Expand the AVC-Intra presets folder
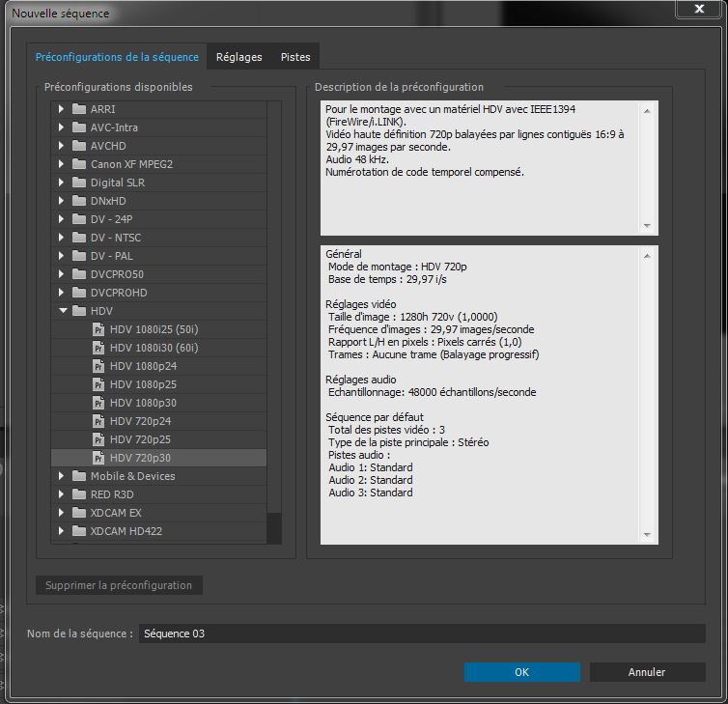 [x=61, y=127]
